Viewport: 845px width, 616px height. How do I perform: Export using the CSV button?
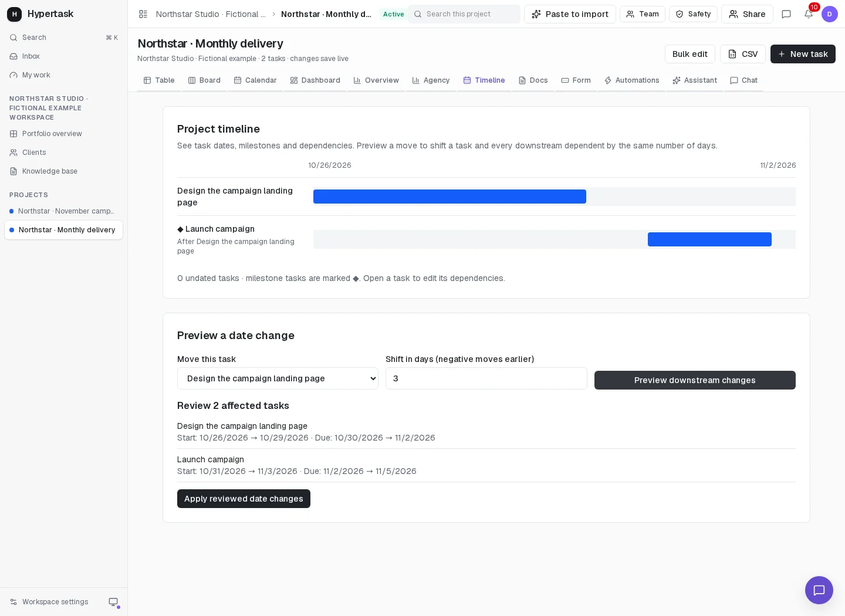point(743,54)
